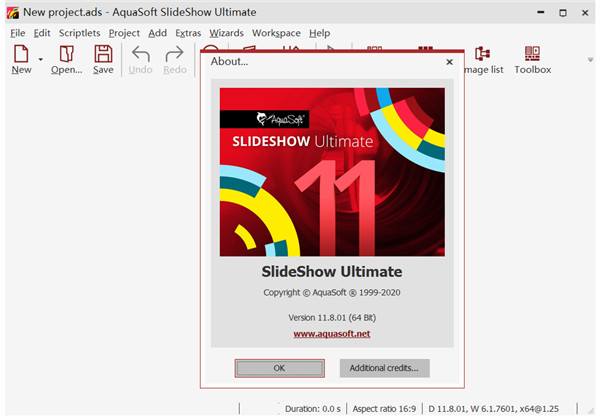Expand the New button dropdown arrow
This screenshot has height=420, width=600.
click(40, 59)
